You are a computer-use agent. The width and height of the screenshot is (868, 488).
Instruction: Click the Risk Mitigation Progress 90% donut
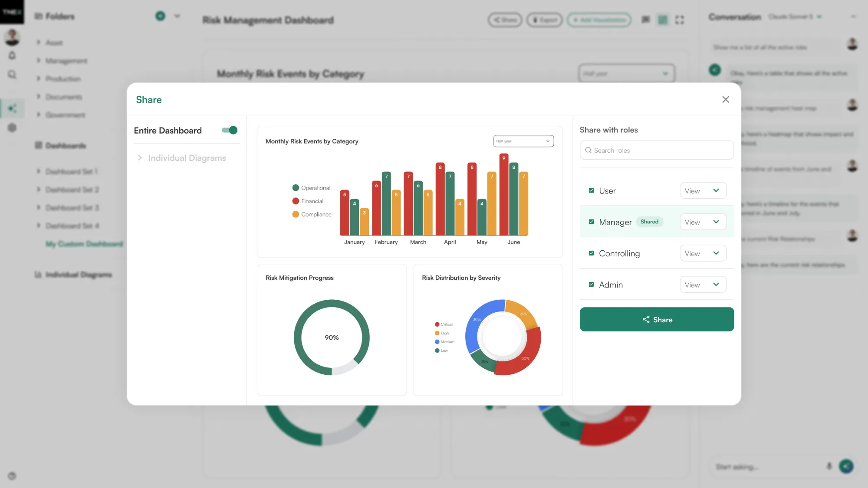click(x=332, y=337)
